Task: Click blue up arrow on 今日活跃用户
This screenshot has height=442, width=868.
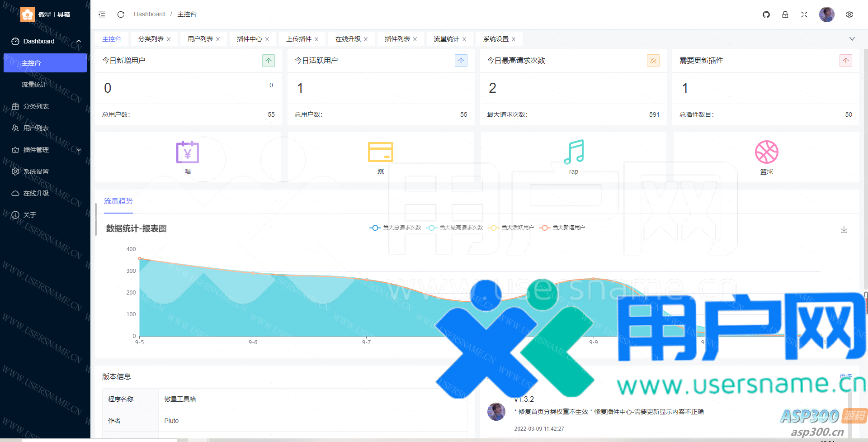Action: click(461, 61)
